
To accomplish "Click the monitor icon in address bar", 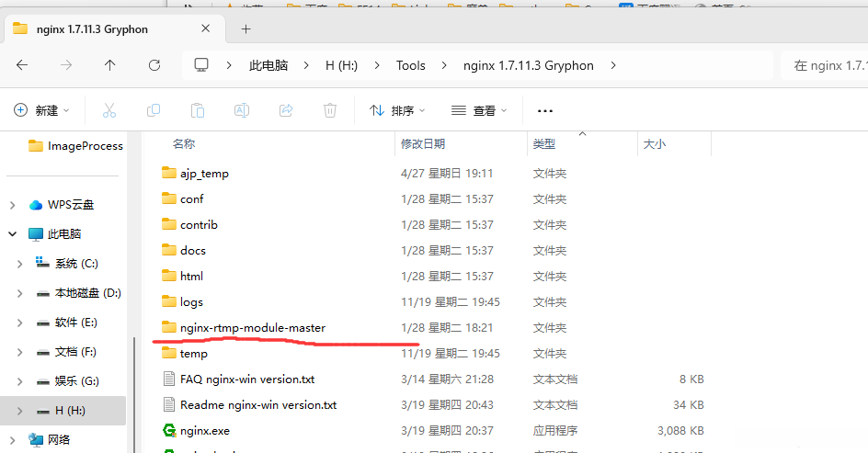I will pos(201,65).
